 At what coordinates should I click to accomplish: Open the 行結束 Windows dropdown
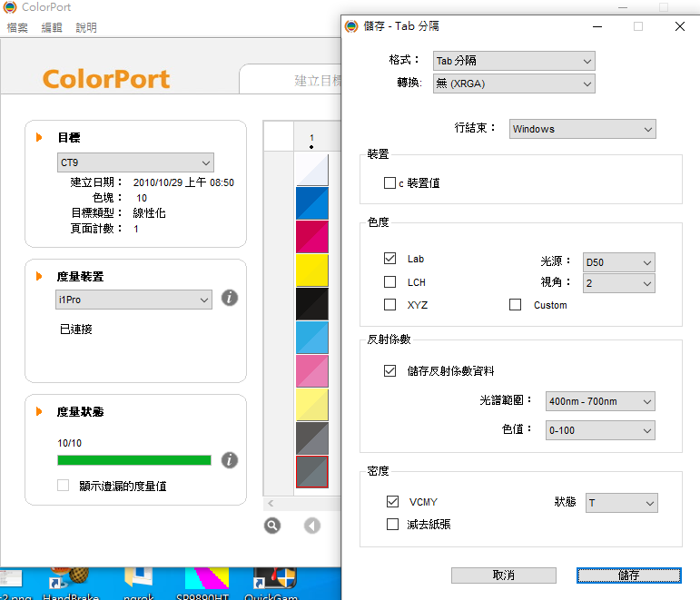pyautogui.click(x=583, y=129)
